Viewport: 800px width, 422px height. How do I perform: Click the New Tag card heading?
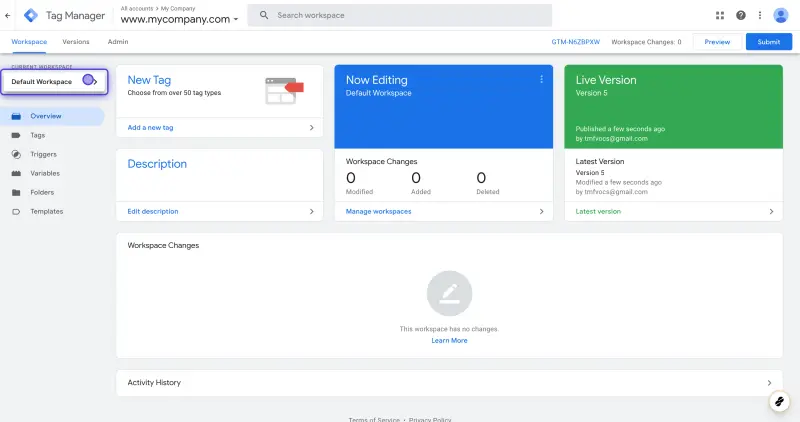[149, 80]
